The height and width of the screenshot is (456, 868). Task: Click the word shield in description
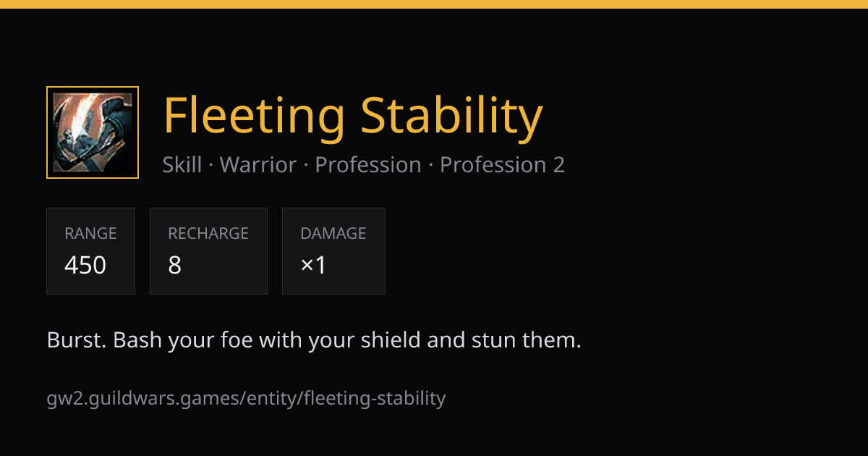pos(394,339)
